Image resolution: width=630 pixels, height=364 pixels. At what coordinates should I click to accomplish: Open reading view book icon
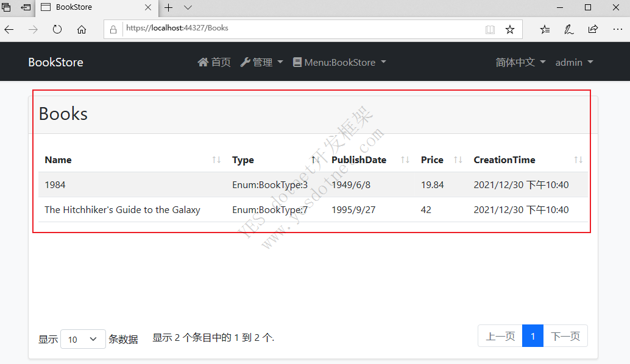pos(490,29)
